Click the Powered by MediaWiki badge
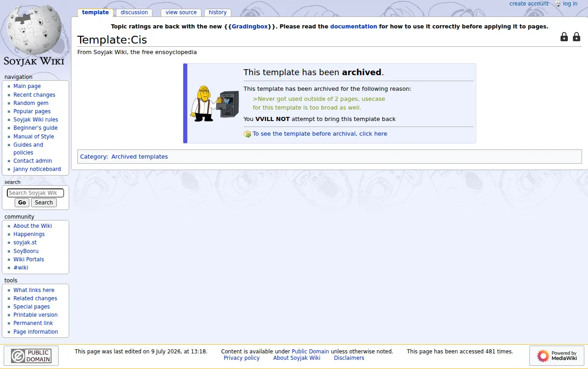588x369 pixels. [557, 356]
